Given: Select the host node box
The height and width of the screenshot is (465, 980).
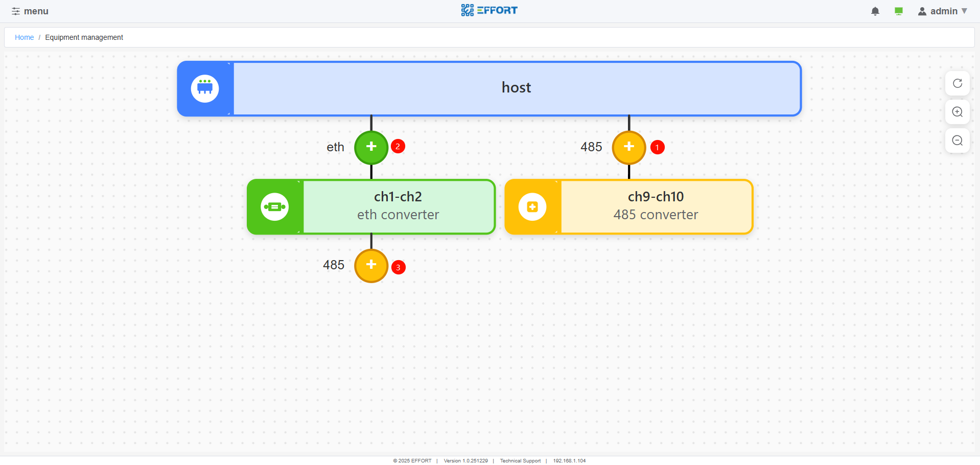Looking at the screenshot, I should (x=516, y=88).
